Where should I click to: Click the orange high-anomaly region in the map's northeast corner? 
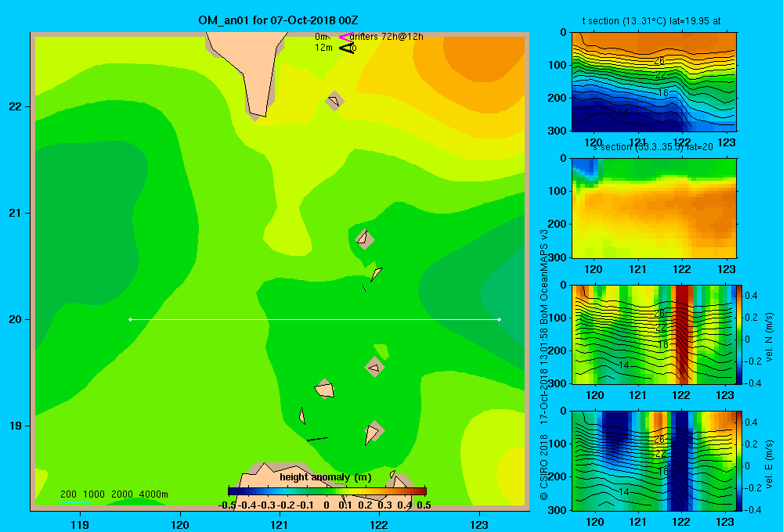pos(485,57)
